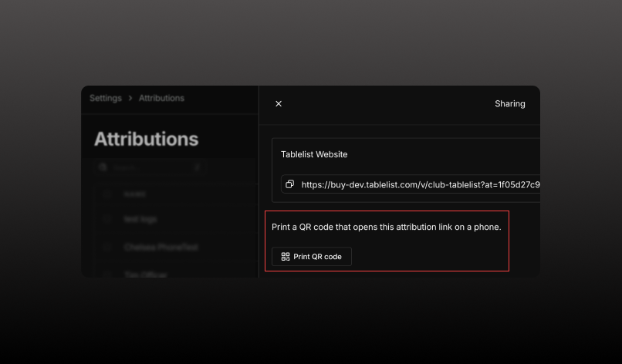Close the Sharing panel with the X icon

279,103
